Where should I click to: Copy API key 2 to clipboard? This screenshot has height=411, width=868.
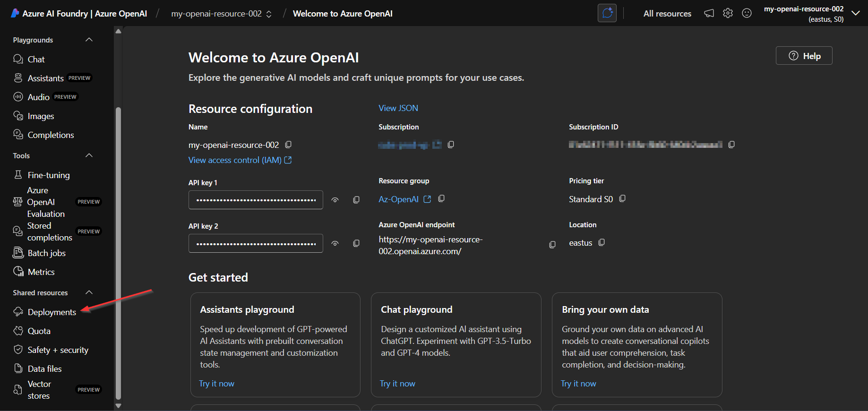356,243
